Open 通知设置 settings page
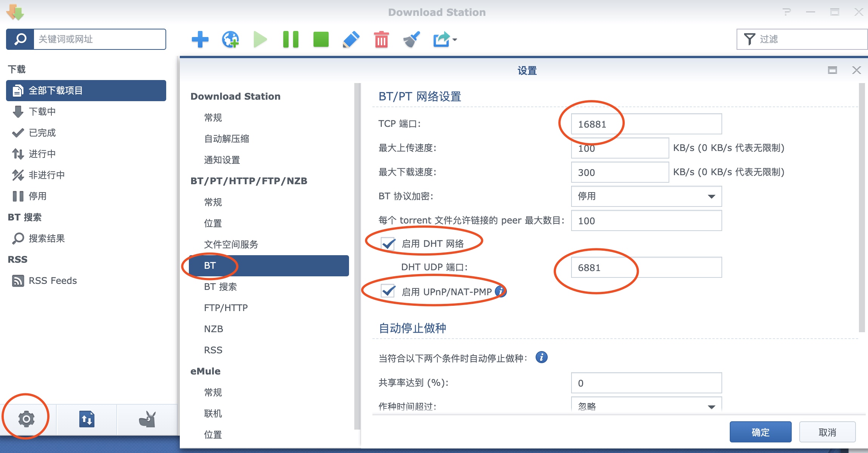Screen dimensions: 868x453 [269, 160]
